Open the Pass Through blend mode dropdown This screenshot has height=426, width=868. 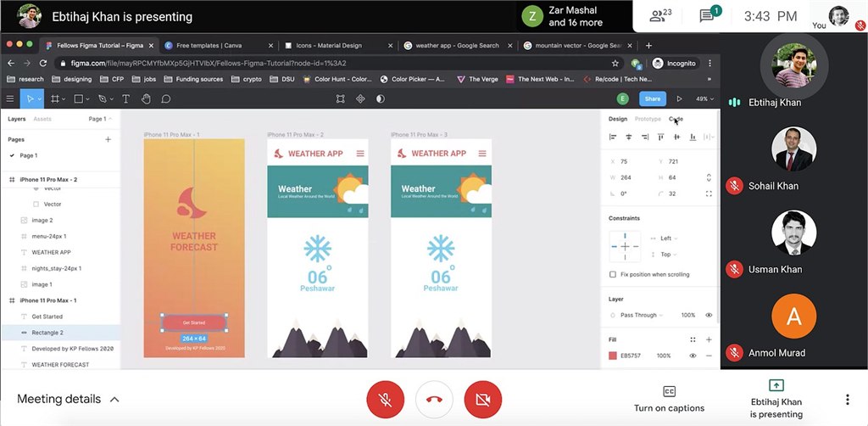pyautogui.click(x=643, y=315)
